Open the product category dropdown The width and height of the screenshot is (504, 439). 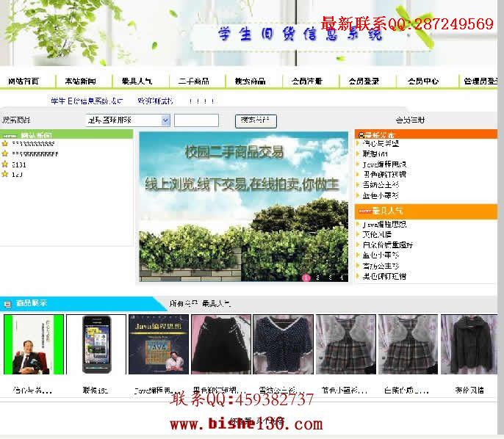point(128,120)
